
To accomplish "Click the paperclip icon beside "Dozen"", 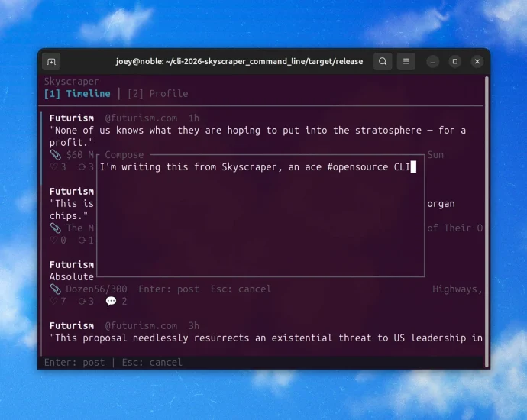I will pyautogui.click(x=56, y=289).
